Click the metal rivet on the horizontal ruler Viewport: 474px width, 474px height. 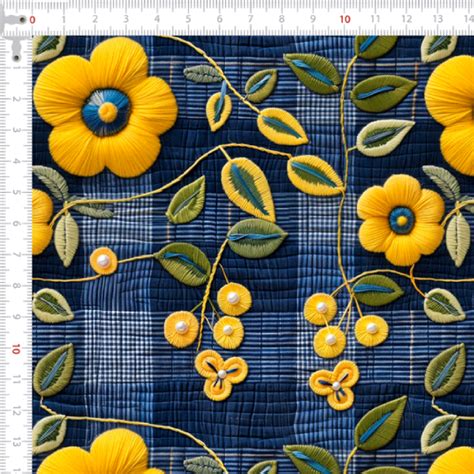(x=22, y=20)
